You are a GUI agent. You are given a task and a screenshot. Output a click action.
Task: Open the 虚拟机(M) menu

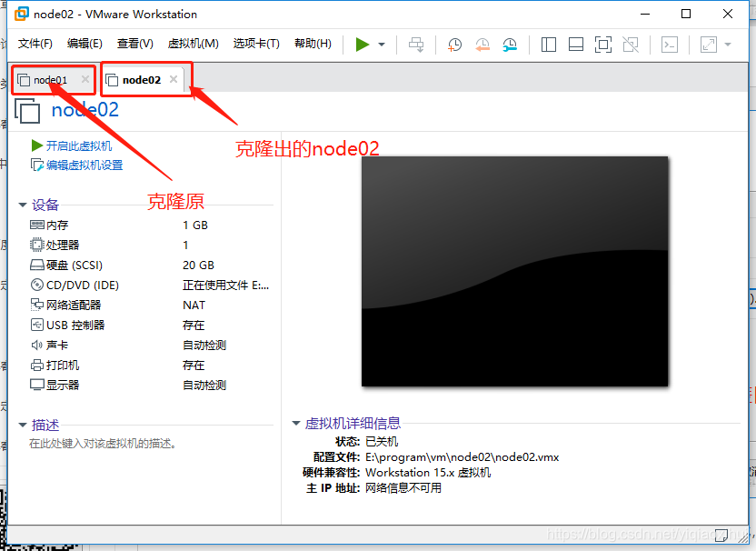pyautogui.click(x=193, y=44)
